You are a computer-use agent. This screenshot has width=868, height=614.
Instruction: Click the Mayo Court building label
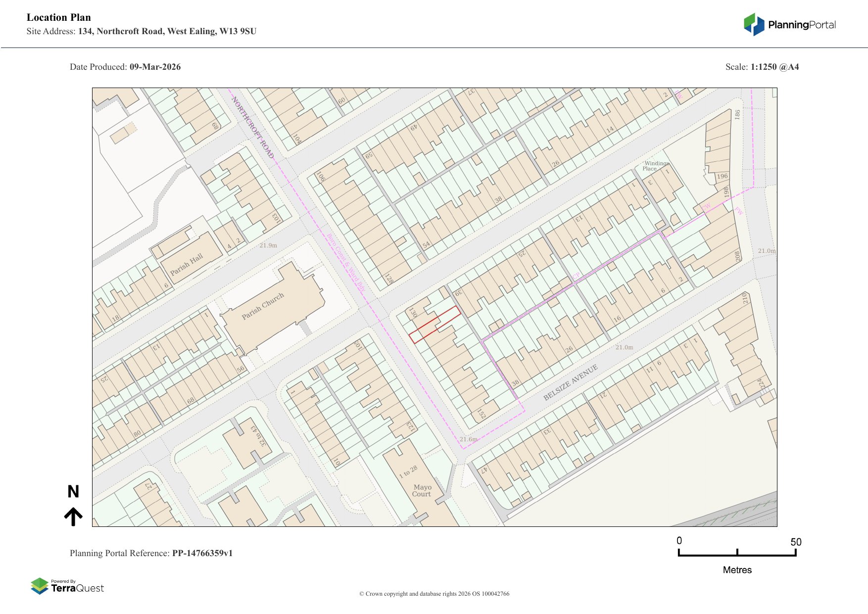422,490
